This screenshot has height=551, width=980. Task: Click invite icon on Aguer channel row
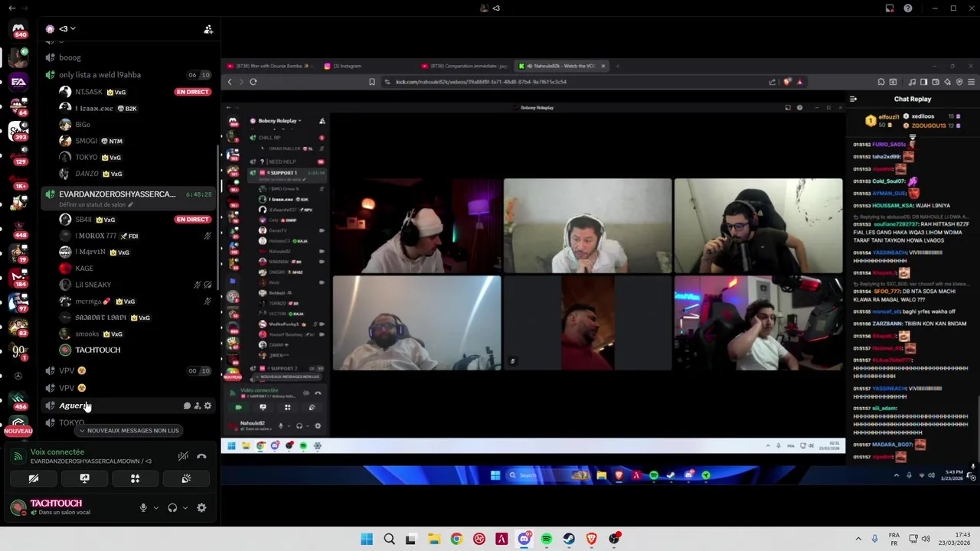[x=198, y=406]
